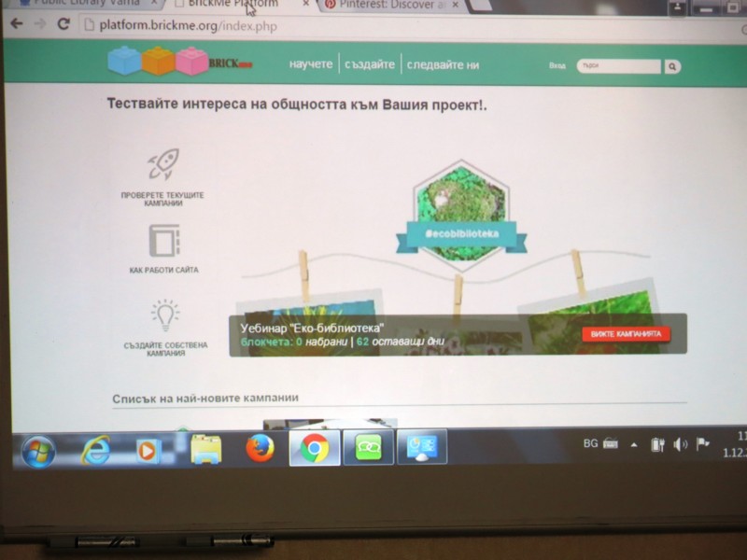Show hidden system tray icons

click(634, 444)
